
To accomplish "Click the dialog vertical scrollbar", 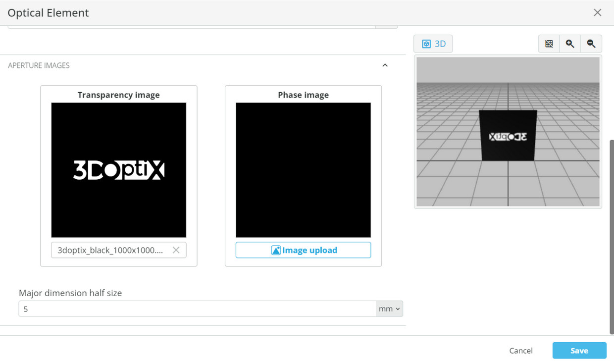I will [611, 237].
